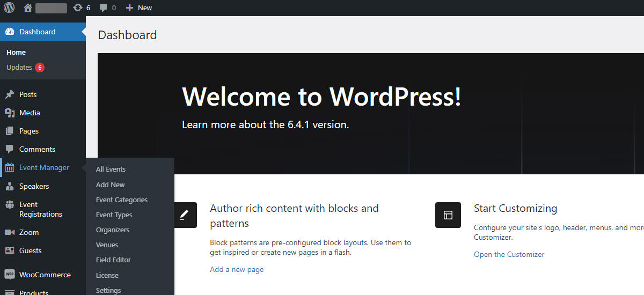644x295 pixels.
Task: Click the red 6 updates badge
Action: (x=40, y=68)
